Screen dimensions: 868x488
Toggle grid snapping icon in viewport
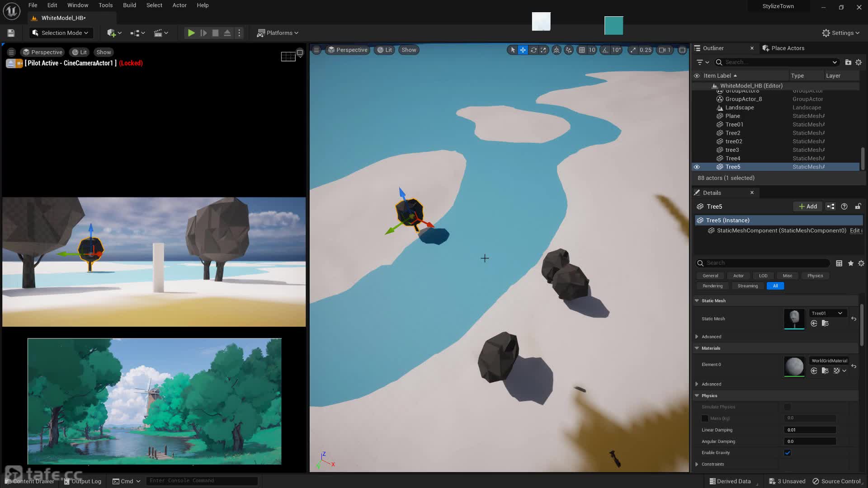582,50
